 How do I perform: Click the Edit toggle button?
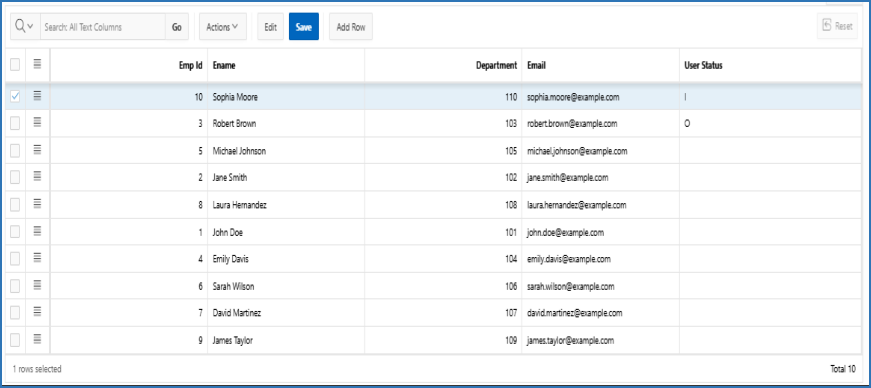(x=271, y=27)
